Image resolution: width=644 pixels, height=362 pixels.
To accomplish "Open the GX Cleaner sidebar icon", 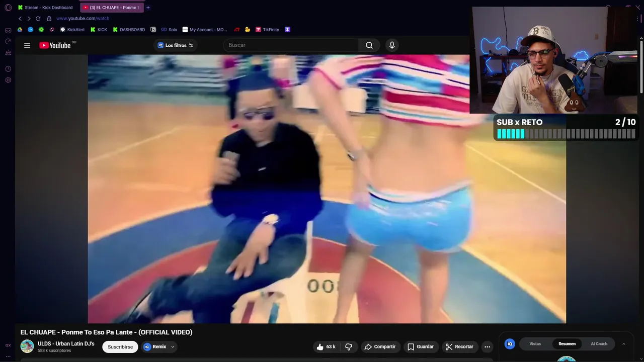I will point(8,53).
